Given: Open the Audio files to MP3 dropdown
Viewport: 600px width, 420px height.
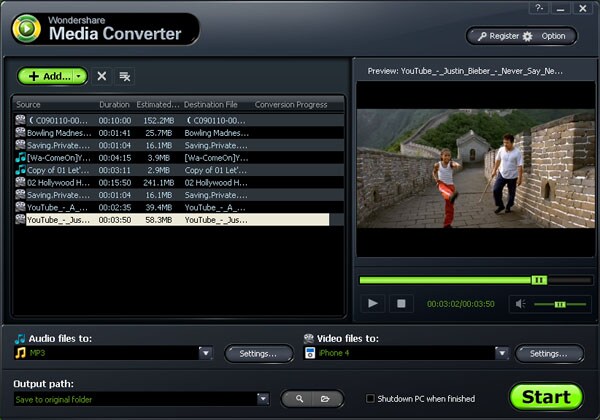Looking at the screenshot, I should (x=205, y=353).
